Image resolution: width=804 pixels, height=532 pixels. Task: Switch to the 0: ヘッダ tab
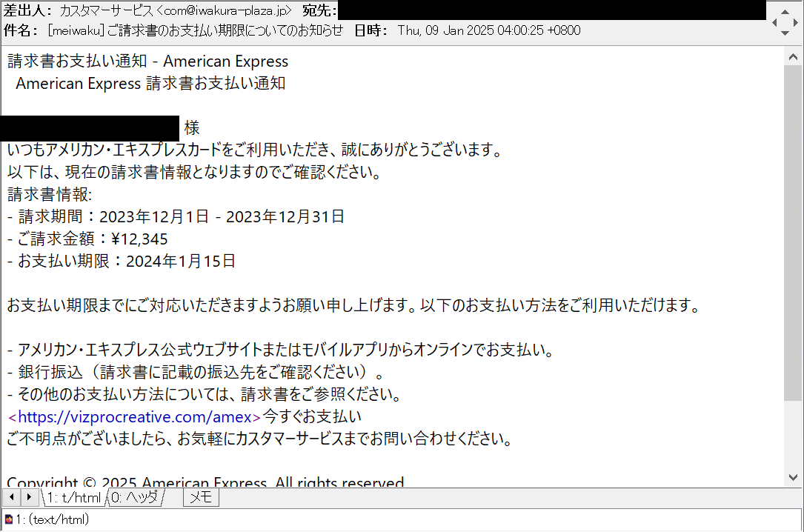point(135,497)
